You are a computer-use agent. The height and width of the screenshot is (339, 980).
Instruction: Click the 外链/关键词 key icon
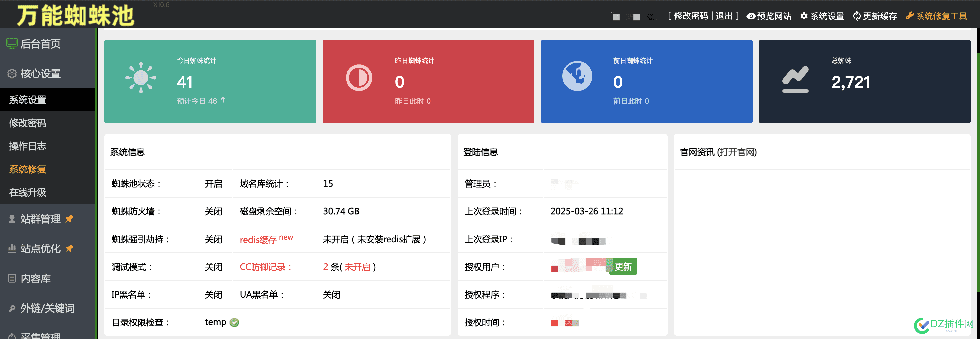(12, 308)
